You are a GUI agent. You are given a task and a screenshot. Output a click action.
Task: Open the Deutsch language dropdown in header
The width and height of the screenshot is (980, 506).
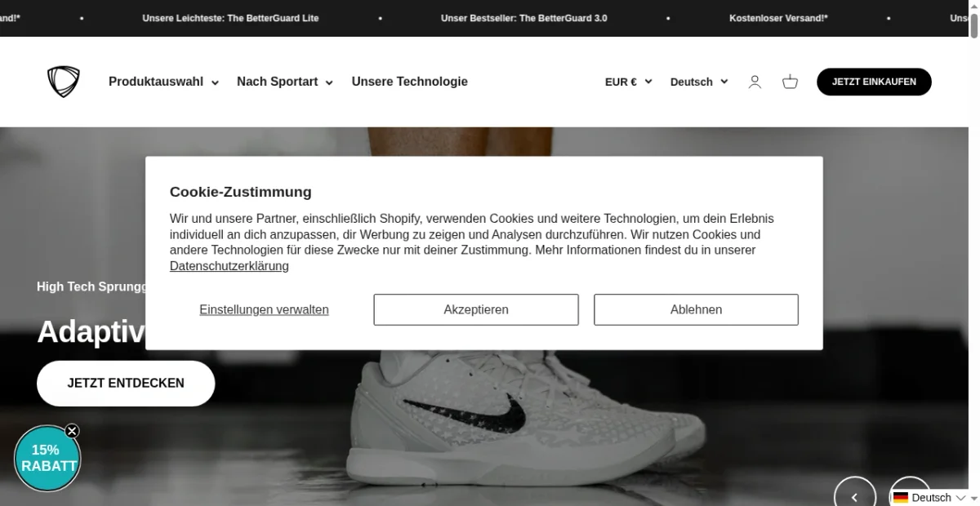pos(699,82)
